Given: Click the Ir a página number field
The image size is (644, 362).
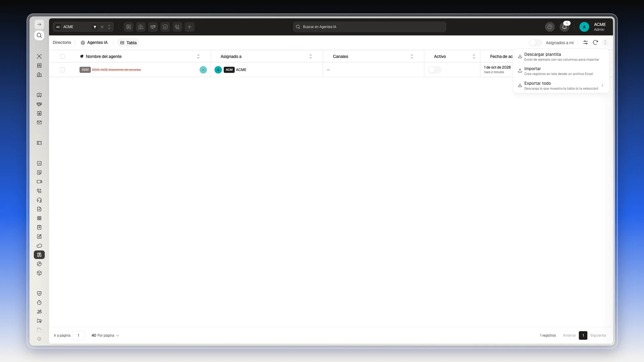Looking at the screenshot, I should [78, 336].
